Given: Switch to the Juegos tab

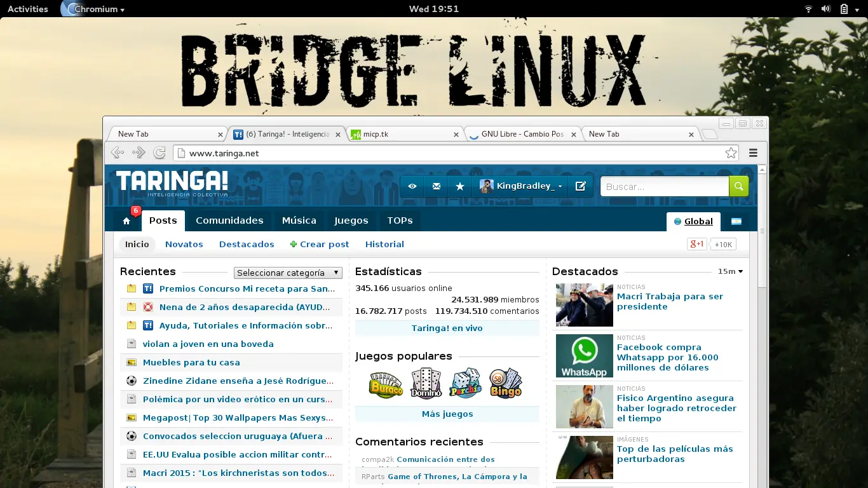Looking at the screenshot, I should [351, 220].
